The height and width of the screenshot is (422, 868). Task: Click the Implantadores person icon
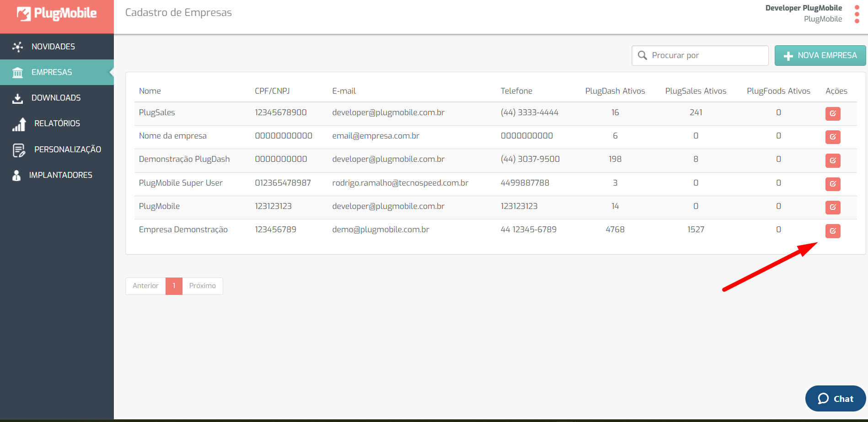tap(16, 175)
